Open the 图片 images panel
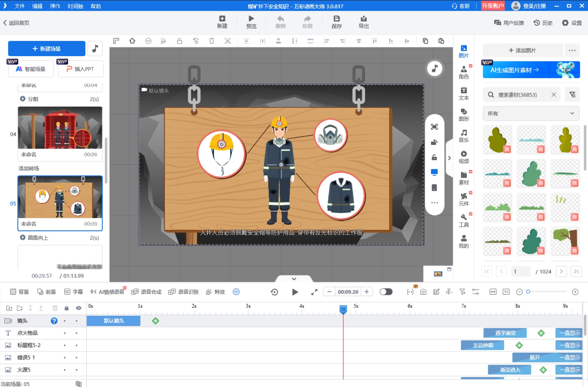The height and width of the screenshot is (387, 588). (x=464, y=51)
